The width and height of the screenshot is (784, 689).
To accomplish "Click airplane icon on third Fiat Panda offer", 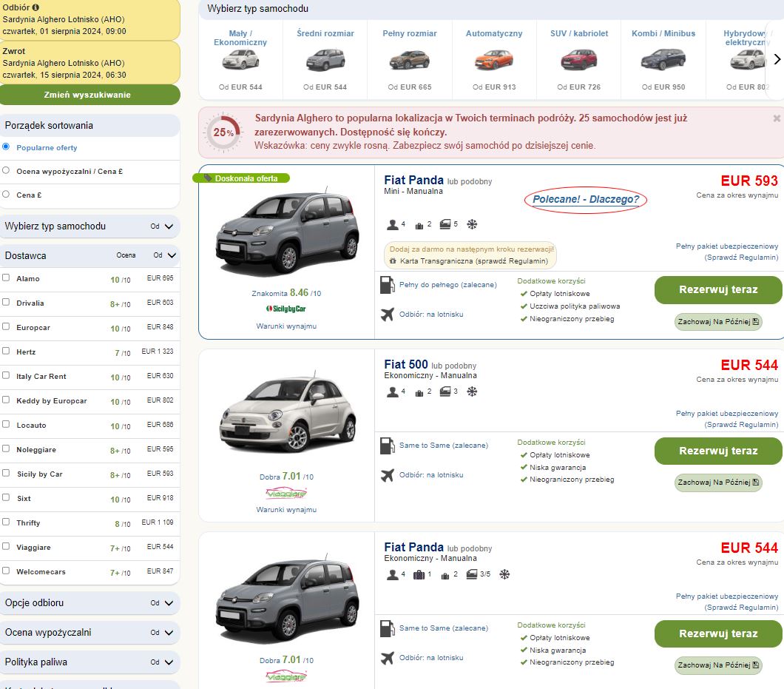I will click(387, 658).
